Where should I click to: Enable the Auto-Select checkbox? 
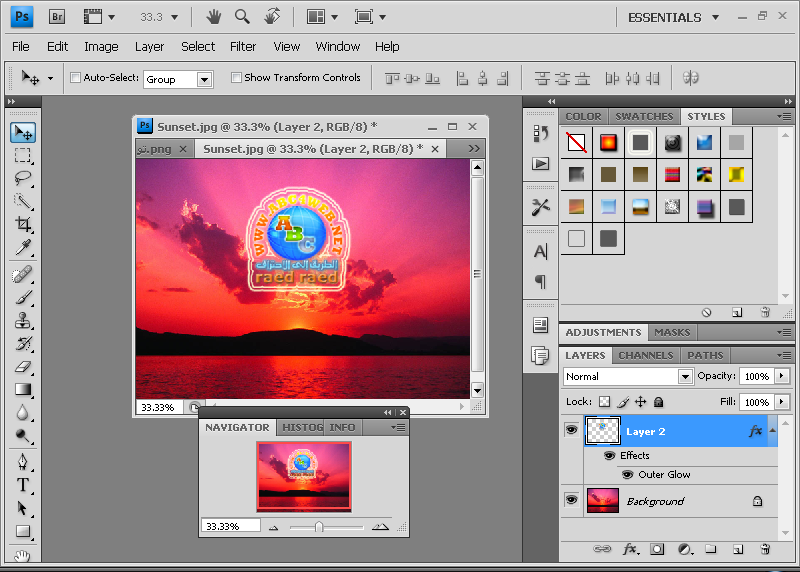click(x=76, y=78)
